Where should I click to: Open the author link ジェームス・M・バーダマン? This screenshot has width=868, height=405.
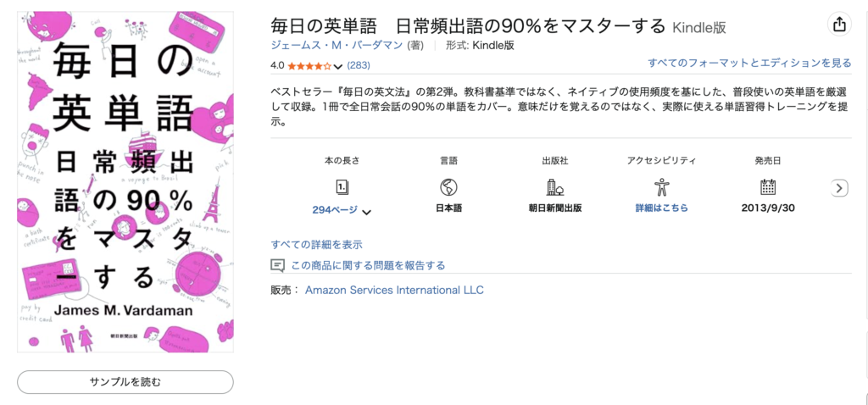[x=337, y=45]
